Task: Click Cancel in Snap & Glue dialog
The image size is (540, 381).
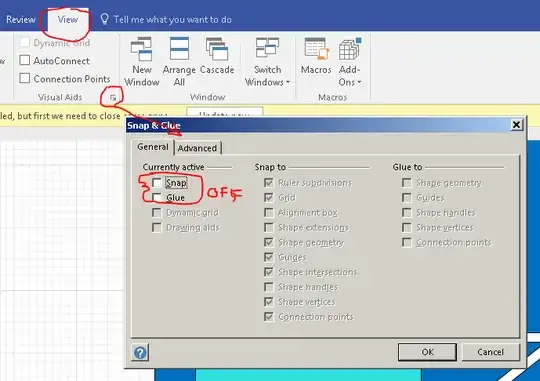Action: pyautogui.click(x=490, y=352)
